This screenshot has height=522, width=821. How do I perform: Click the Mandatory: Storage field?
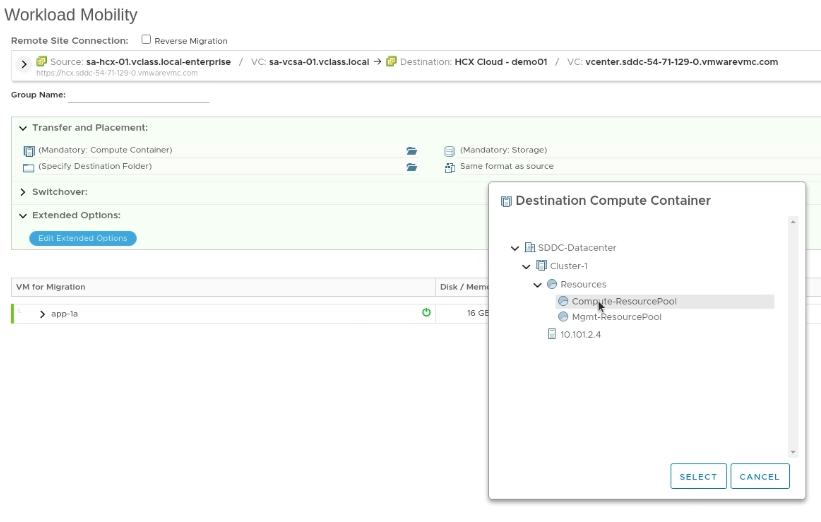[504, 150]
